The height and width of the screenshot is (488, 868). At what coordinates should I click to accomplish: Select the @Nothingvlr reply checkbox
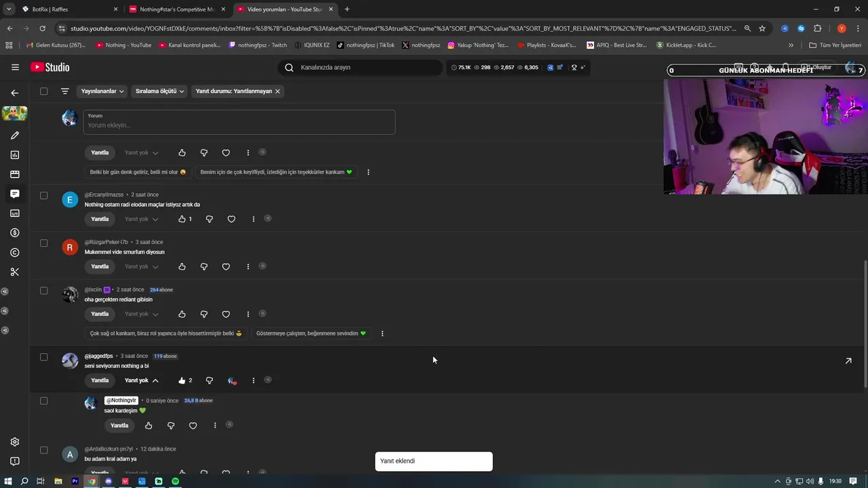44,401
